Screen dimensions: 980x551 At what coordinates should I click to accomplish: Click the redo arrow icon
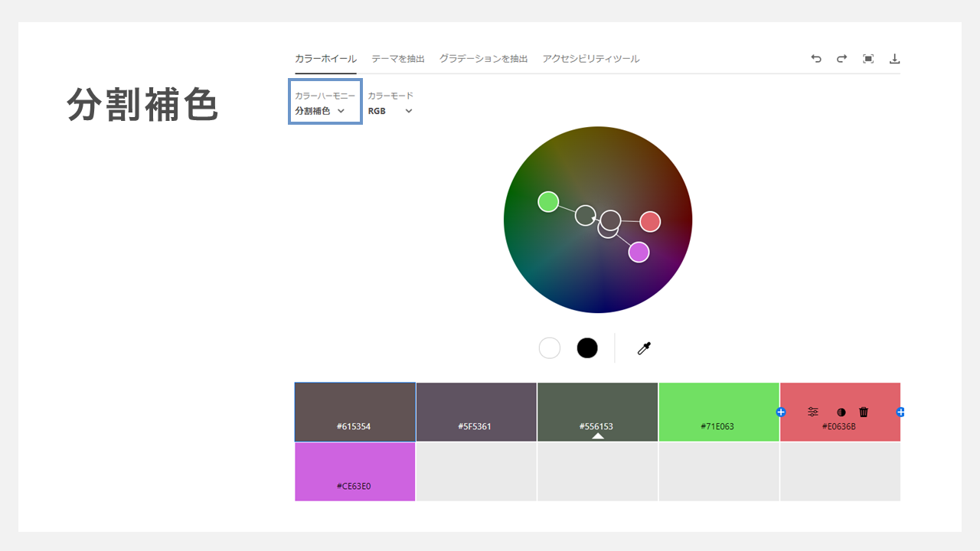841,59
